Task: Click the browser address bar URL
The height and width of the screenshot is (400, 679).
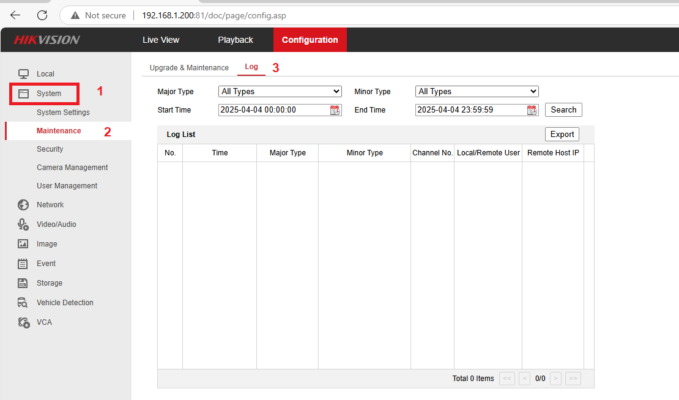Action: click(x=214, y=16)
